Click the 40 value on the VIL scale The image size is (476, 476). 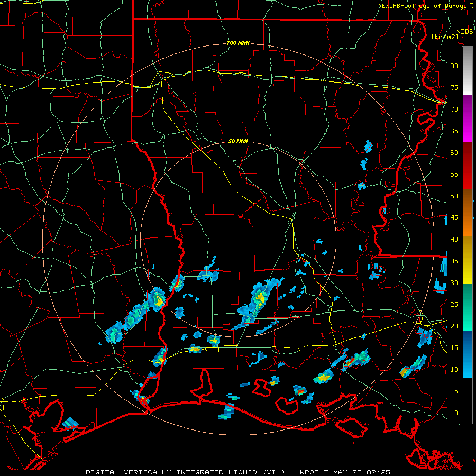(x=454, y=240)
